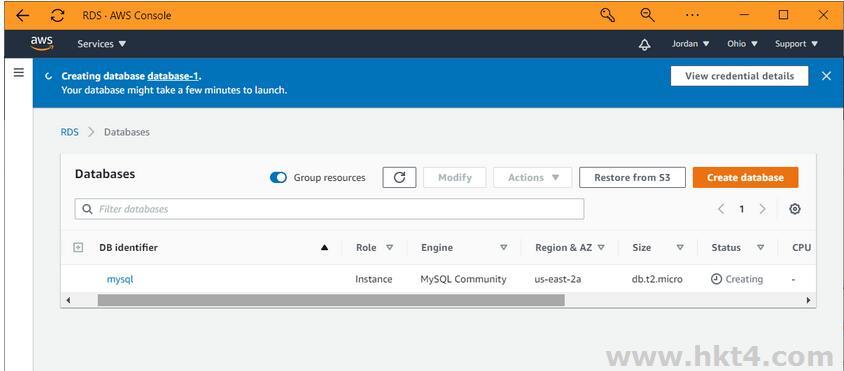The height and width of the screenshot is (371, 844).
Task: Refresh the databases list
Action: click(399, 178)
